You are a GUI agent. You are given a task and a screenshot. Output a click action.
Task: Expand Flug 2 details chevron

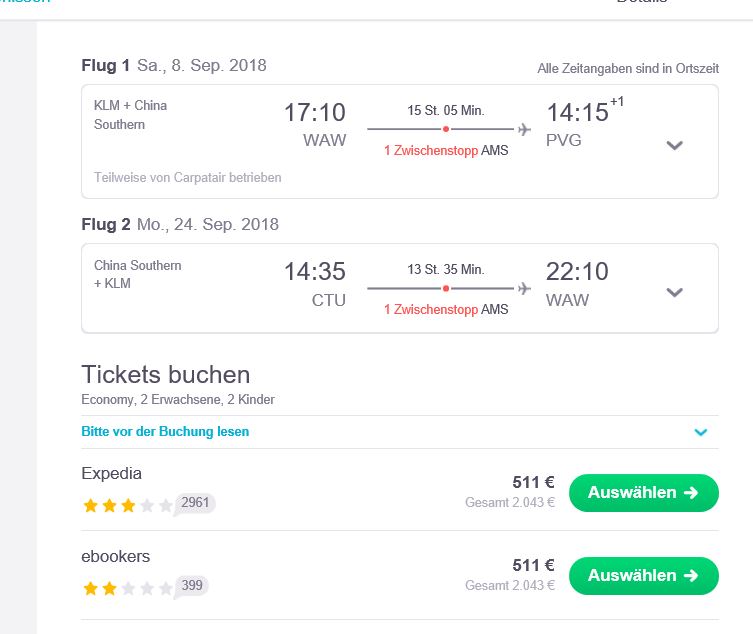coord(674,292)
